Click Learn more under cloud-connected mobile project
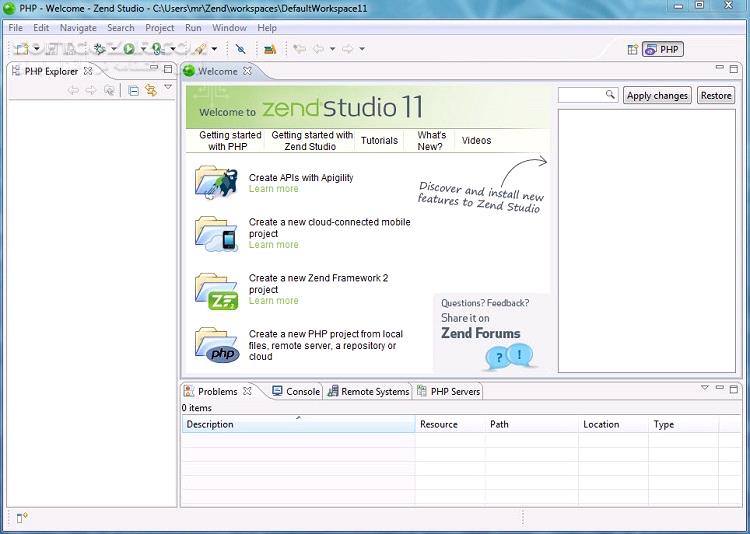 [274, 245]
